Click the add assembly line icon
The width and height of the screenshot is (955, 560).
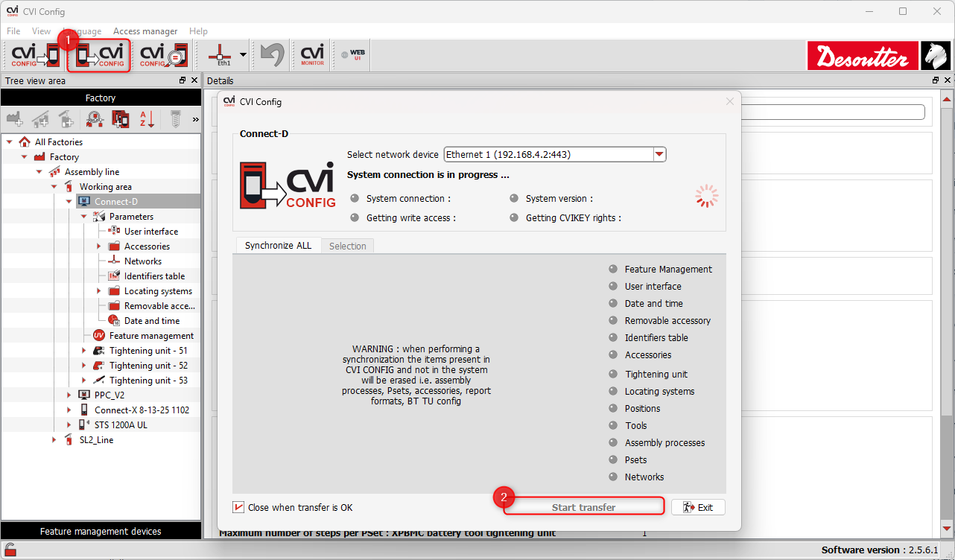(x=40, y=118)
